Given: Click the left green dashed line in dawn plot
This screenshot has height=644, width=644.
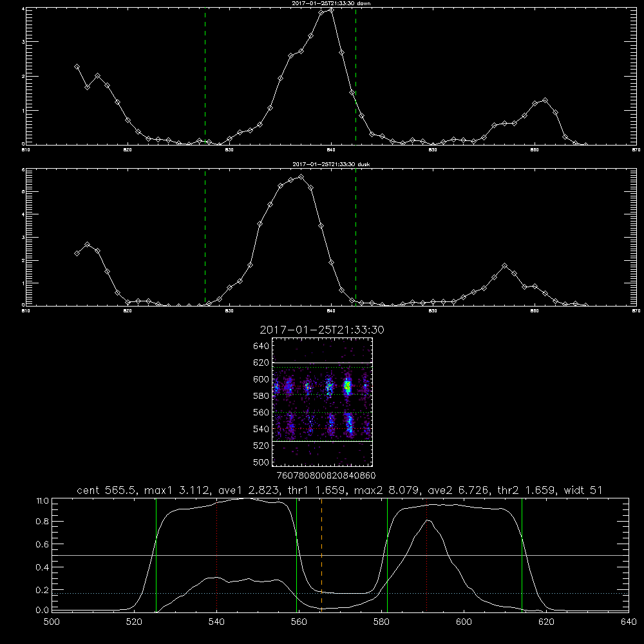Looking at the screenshot, I should click(205, 76).
